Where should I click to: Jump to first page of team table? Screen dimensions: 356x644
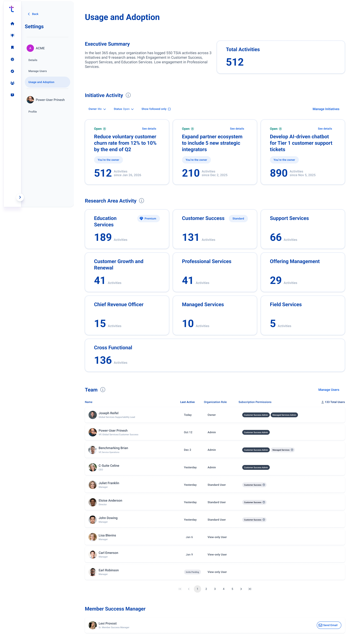[x=180, y=589]
